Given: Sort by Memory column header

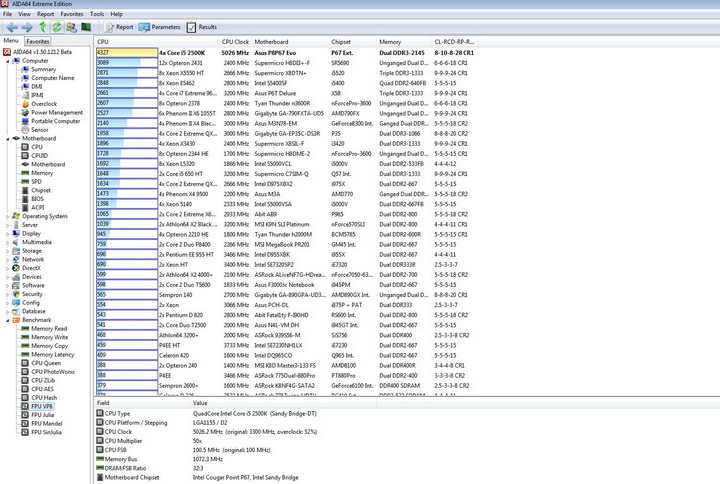Looking at the screenshot, I should pyautogui.click(x=404, y=42).
